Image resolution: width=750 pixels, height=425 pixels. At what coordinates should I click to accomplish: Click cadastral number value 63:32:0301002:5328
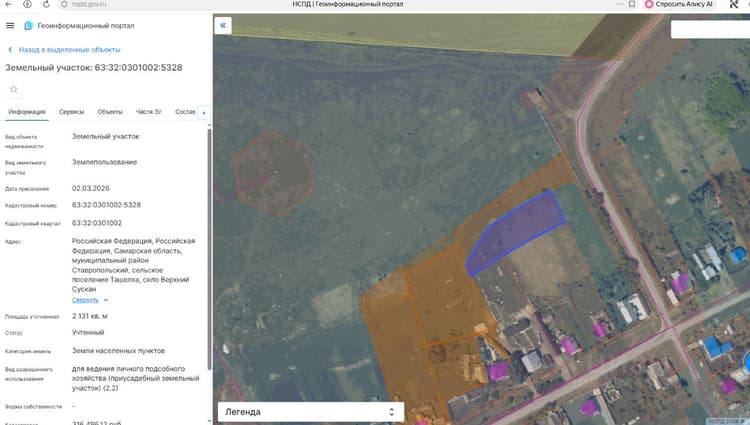106,205
